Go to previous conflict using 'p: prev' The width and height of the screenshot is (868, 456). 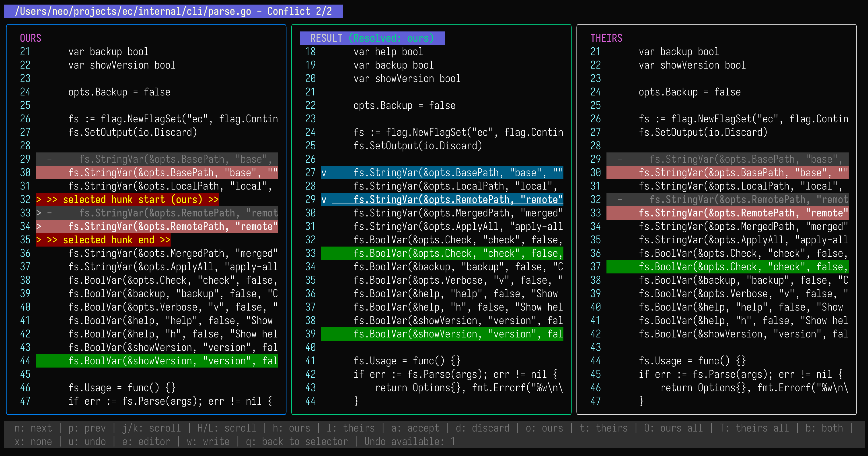pyautogui.click(x=87, y=428)
